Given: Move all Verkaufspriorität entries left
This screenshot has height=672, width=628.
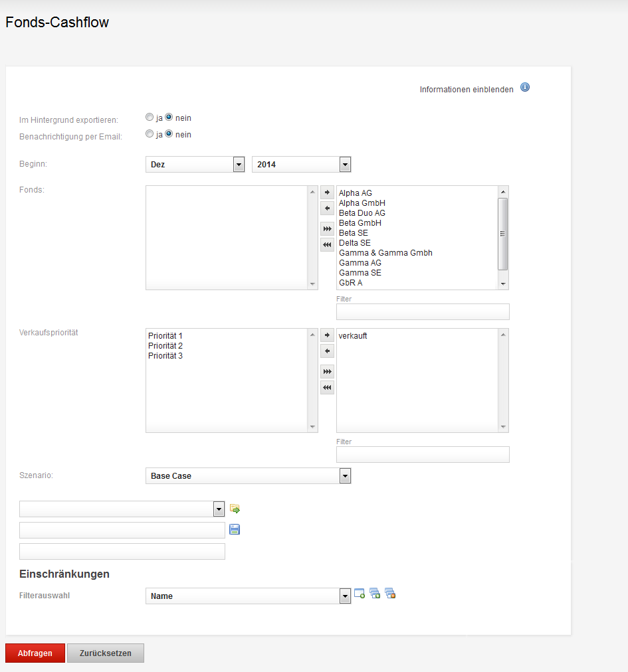Looking at the screenshot, I should (x=328, y=387).
